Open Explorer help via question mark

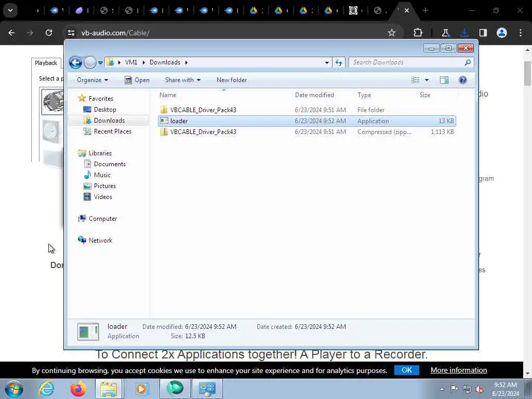coord(463,80)
